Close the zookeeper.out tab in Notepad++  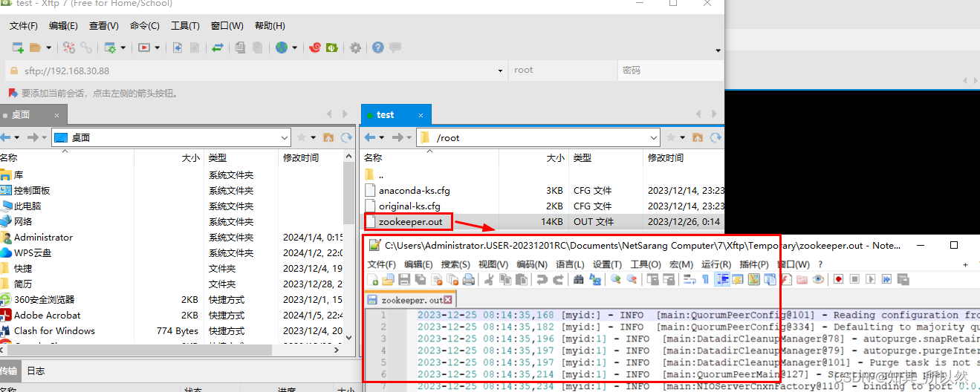(x=449, y=300)
